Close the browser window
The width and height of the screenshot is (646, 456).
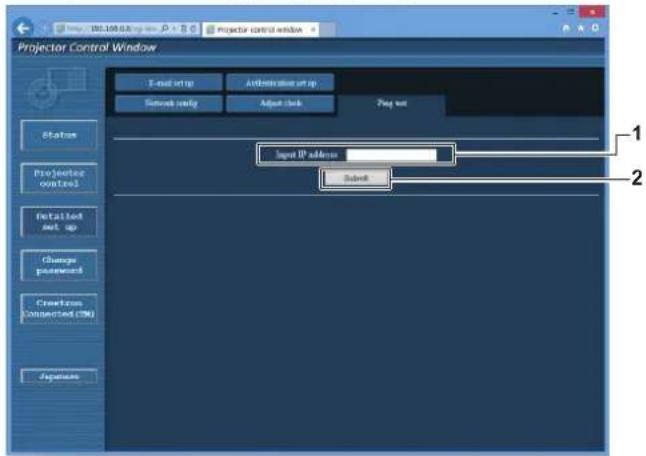tap(592, 12)
